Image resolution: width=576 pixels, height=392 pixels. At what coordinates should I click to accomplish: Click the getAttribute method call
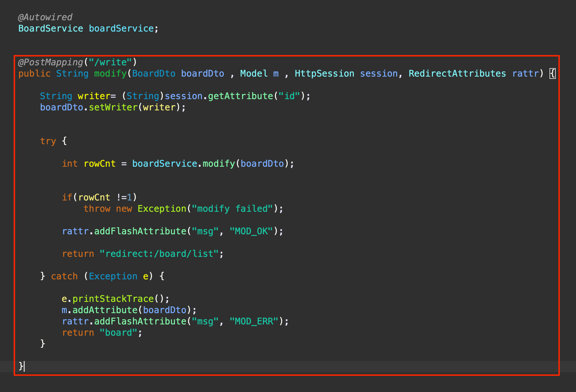(x=240, y=96)
